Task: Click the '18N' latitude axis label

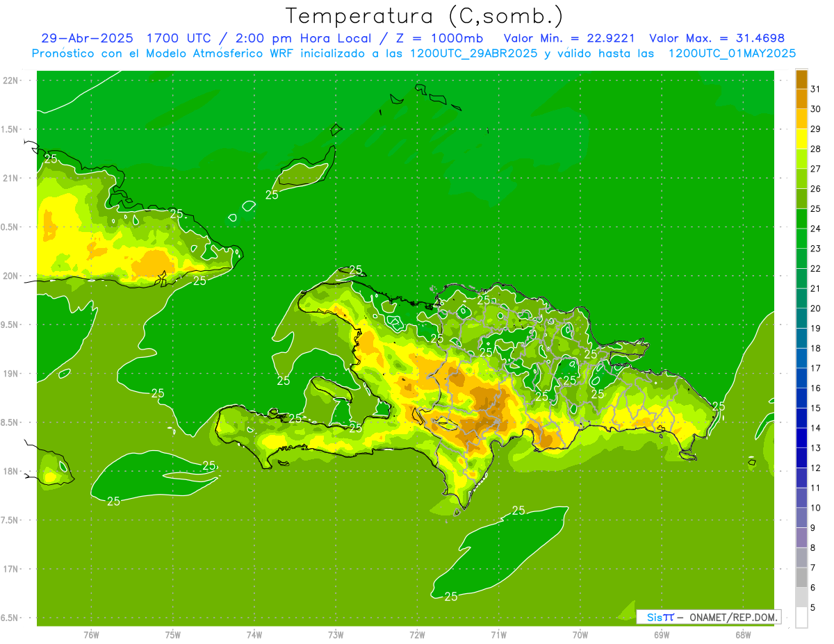Action: click(x=10, y=471)
